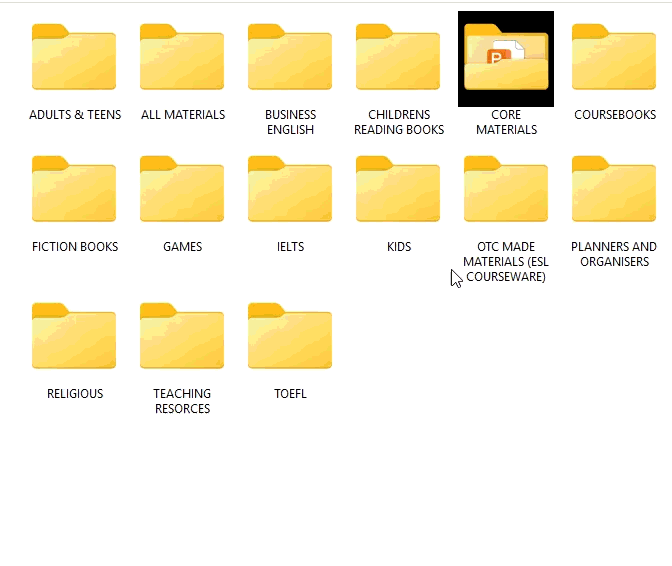The height and width of the screenshot is (566, 672).
Task: Click the PLANNERS AND ORGANISERS folder icon
Action: (x=614, y=189)
